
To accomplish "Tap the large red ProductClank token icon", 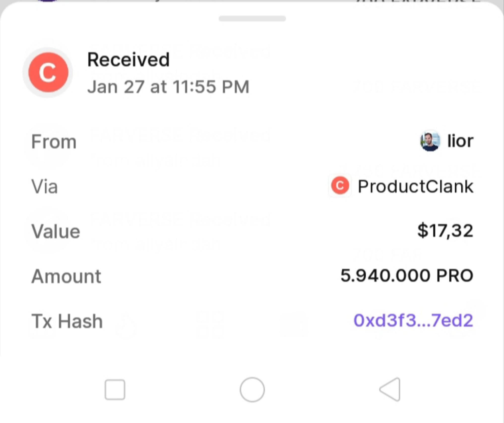I will coord(48,72).
